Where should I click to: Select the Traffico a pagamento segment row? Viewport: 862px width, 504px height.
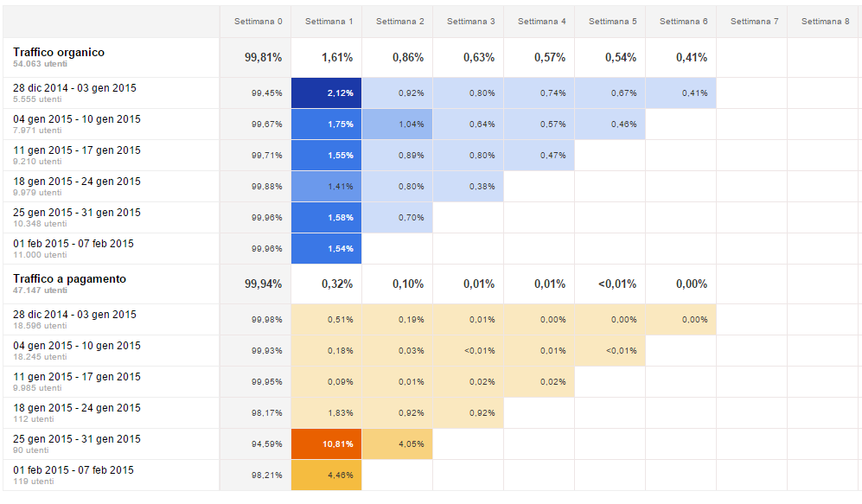69,279
